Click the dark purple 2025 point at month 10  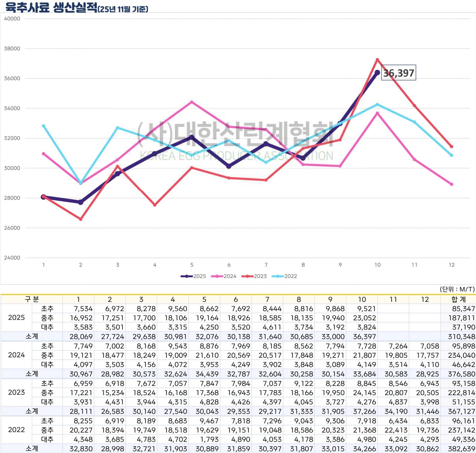[377, 72]
